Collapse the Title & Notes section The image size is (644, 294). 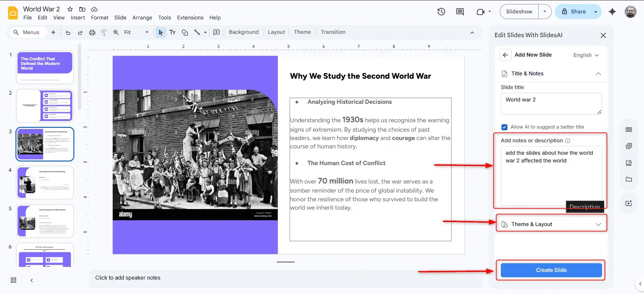(598, 74)
